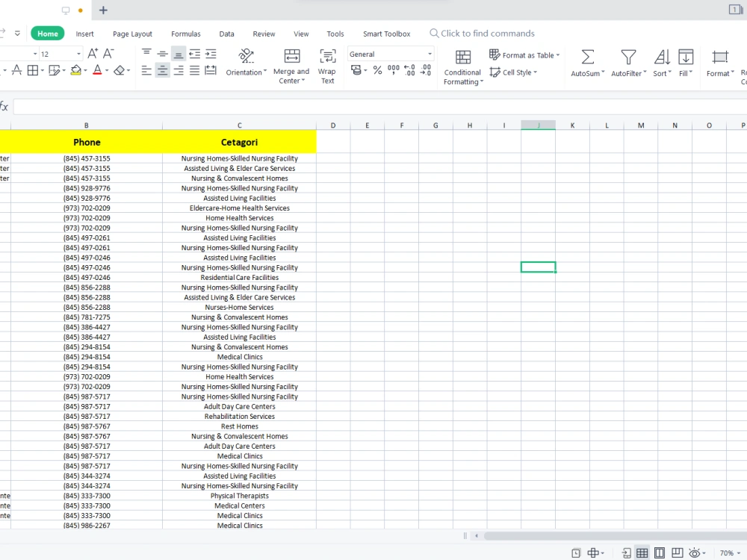
Task: Apply percent style format
Action: click(377, 70)
